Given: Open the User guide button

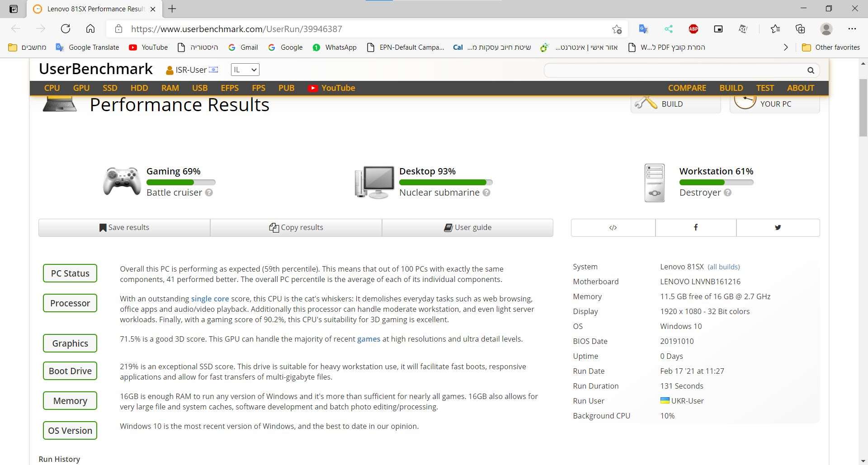Looking at the screenshot, I should pyautogui.click(x=467, y=227).
